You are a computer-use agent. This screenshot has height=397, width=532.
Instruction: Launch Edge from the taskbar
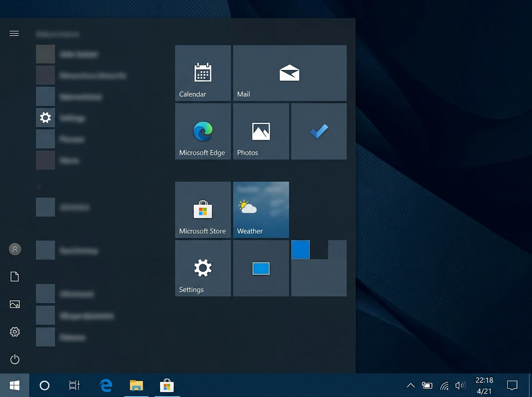coord(106,385)
